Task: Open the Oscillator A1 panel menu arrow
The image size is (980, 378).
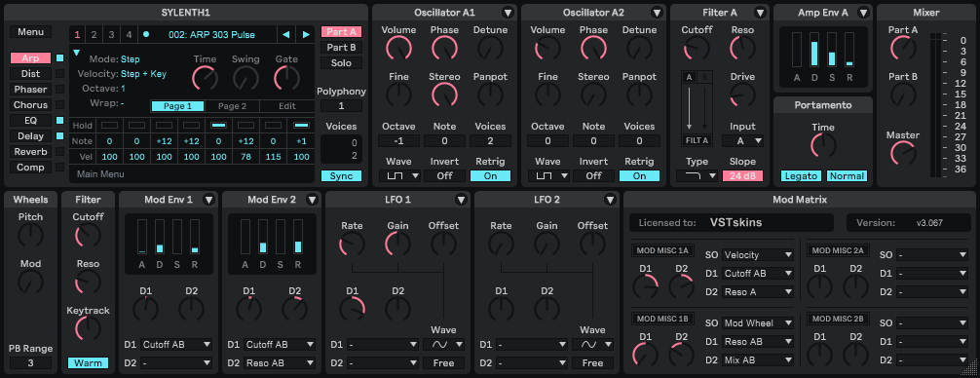Action: (508, 13)
